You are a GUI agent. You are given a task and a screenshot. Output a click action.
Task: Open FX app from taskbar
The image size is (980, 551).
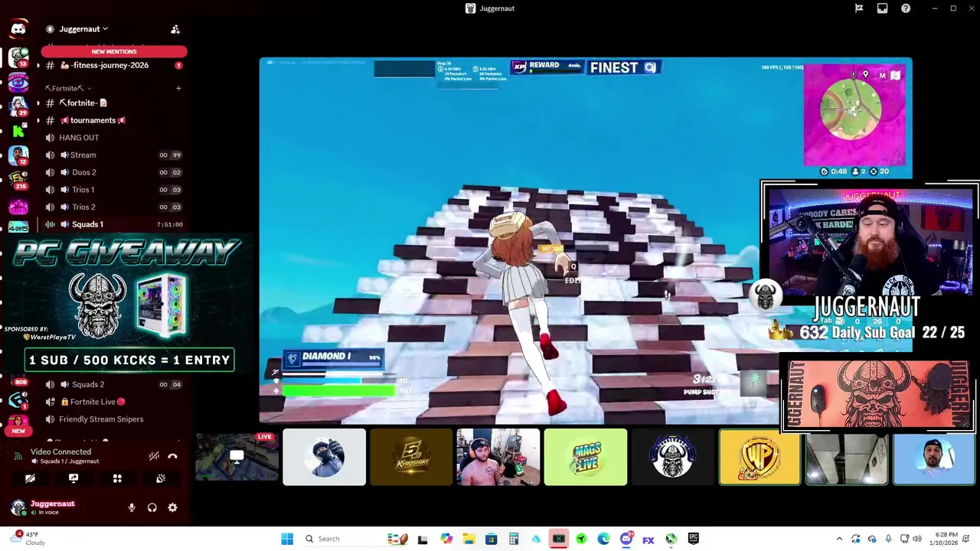coord(648,540)
